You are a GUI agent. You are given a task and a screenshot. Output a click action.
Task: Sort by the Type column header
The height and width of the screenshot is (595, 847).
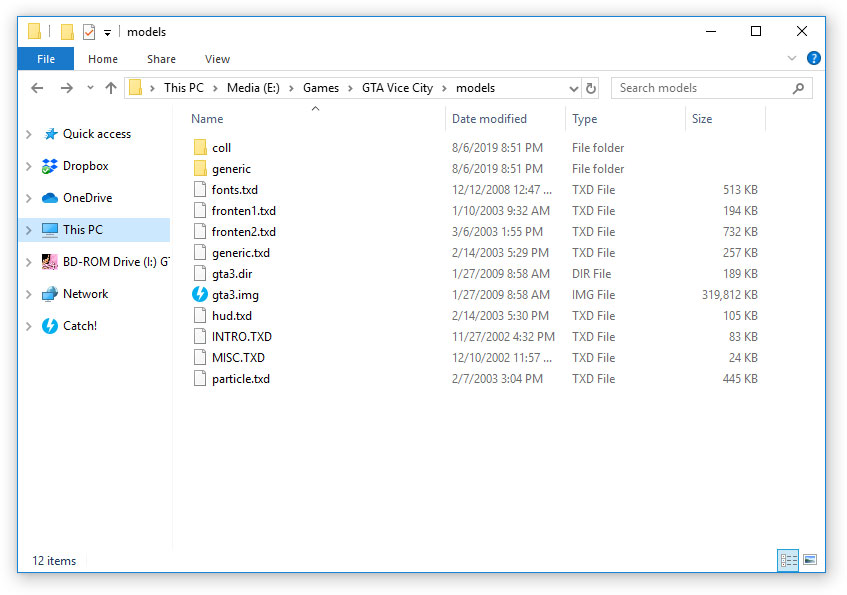[x=584, y=119]
